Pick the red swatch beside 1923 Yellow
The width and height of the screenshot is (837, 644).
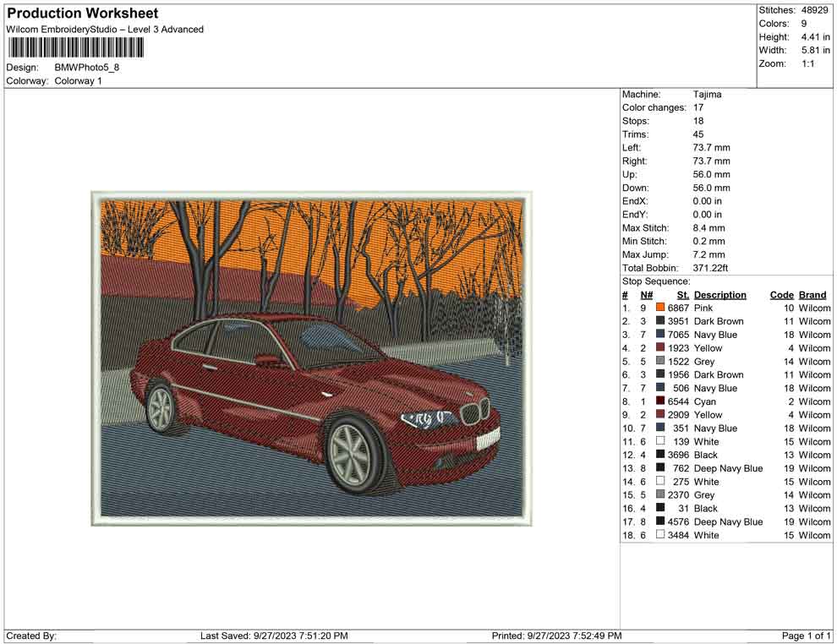tap(660, 347)
